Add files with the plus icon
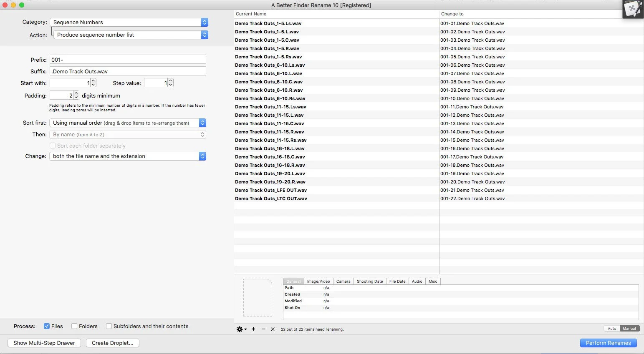The width and height of the screenshot is (644, 354). (x=253, y=329)
